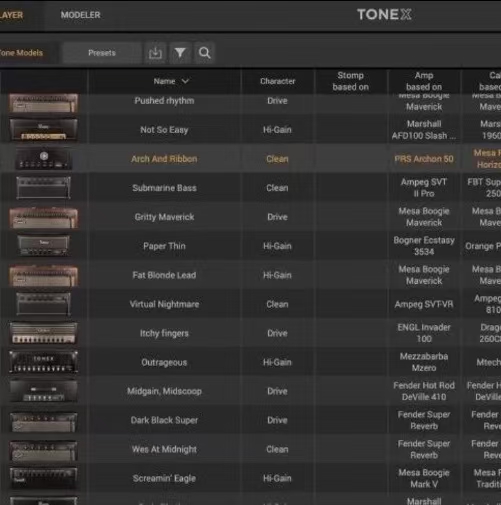Click Drive character of Gritty Maverick

[x=277, y=217]
